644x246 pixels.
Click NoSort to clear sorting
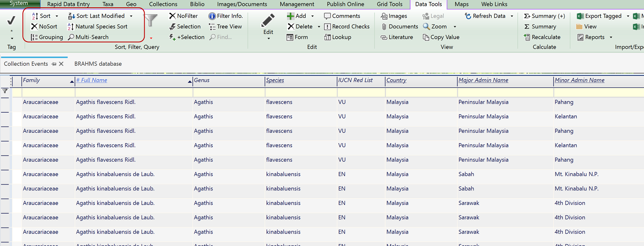(44, 26)
